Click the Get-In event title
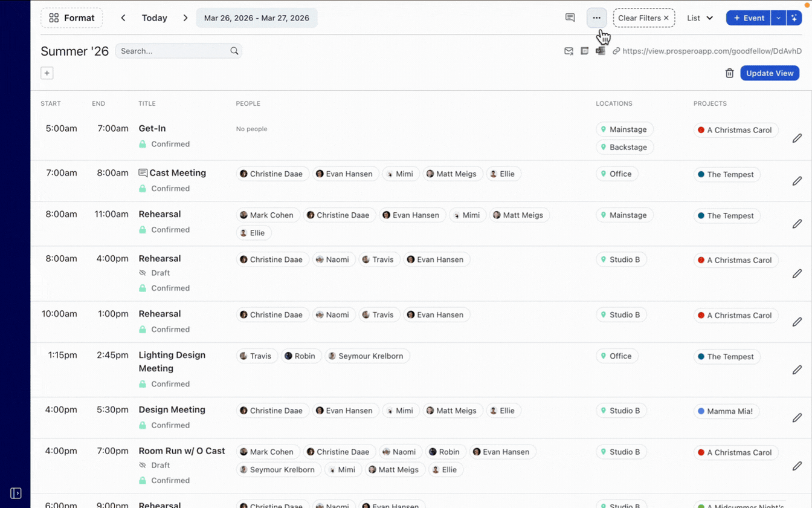The width and height of the screenshot is (812, 508). (x=152, y=128)
